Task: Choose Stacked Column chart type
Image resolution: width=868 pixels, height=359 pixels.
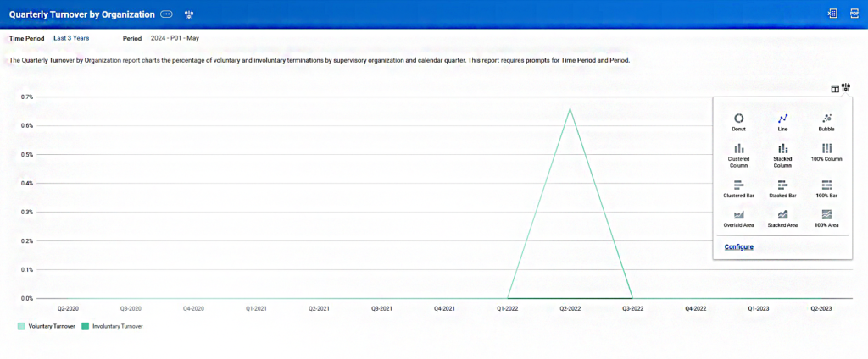Action: point(782,156)
